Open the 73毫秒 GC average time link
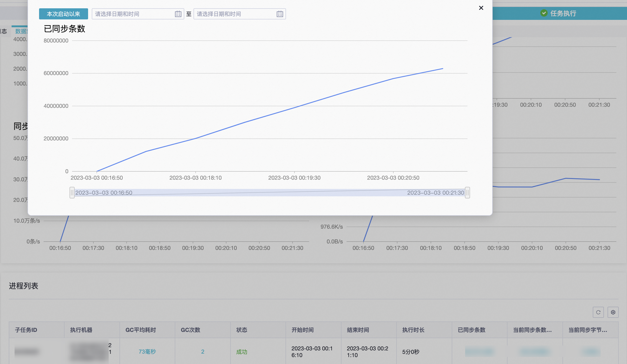Viewport: 627px width, 364px height. [x=147, y=352]
